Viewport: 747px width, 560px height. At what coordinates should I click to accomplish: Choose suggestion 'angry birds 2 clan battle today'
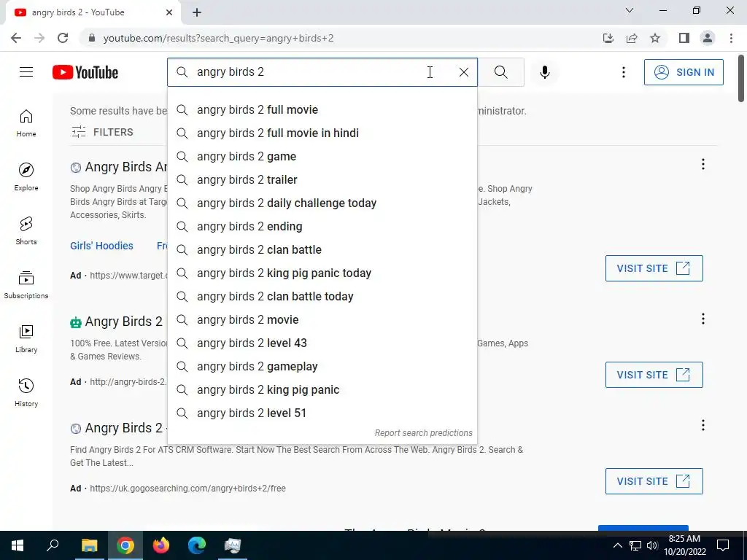coord(322,296)
